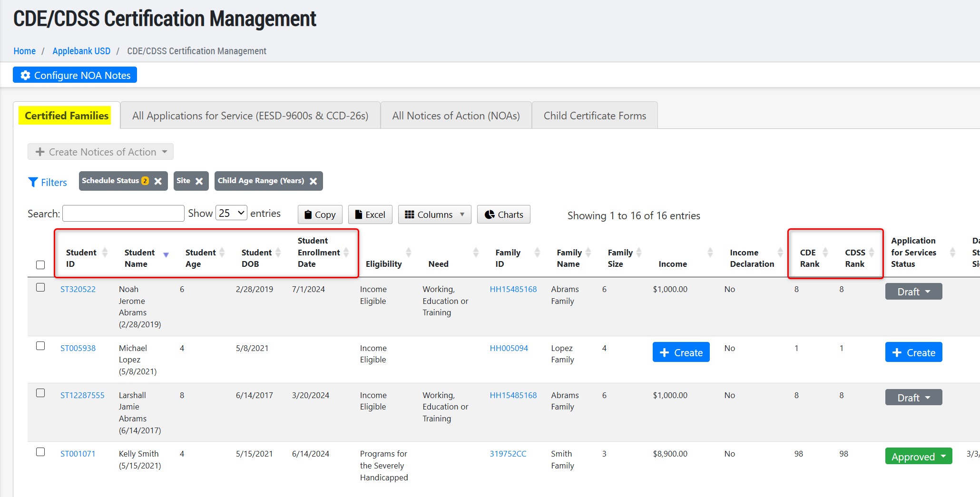Open family link HH005094
The height and width of the screenshot is (497, 980).
509,348
